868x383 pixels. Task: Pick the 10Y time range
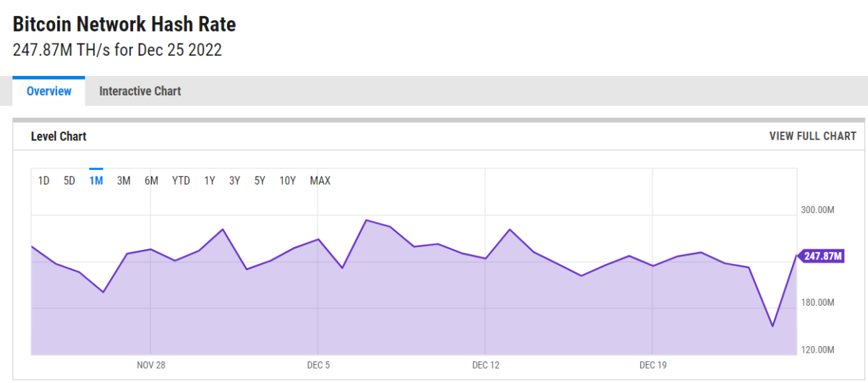288,181
